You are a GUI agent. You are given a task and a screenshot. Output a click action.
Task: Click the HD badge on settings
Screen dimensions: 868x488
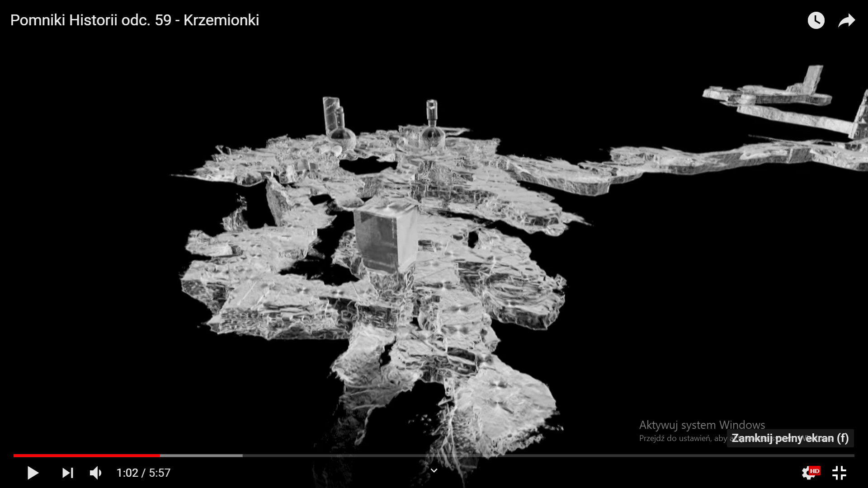[x=815, y=471]
